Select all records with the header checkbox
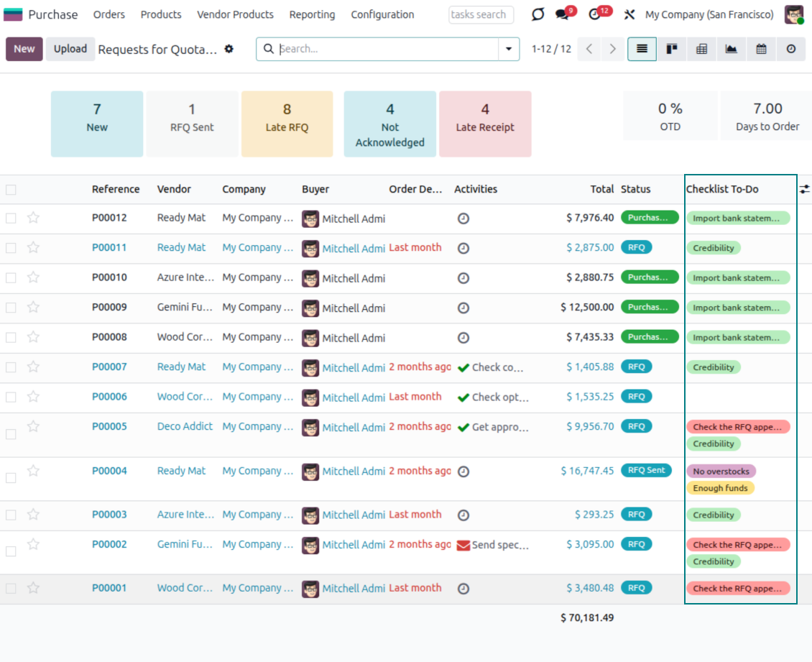Screen dimensions: 812x662 point(10,189)
